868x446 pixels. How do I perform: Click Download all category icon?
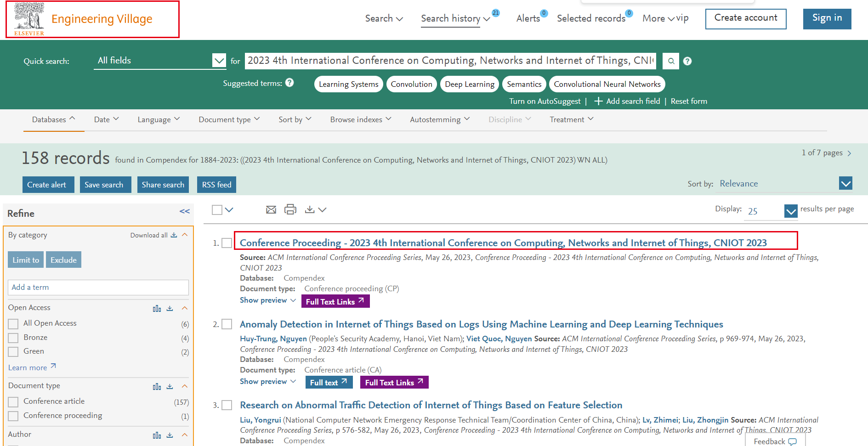(174, 235)
